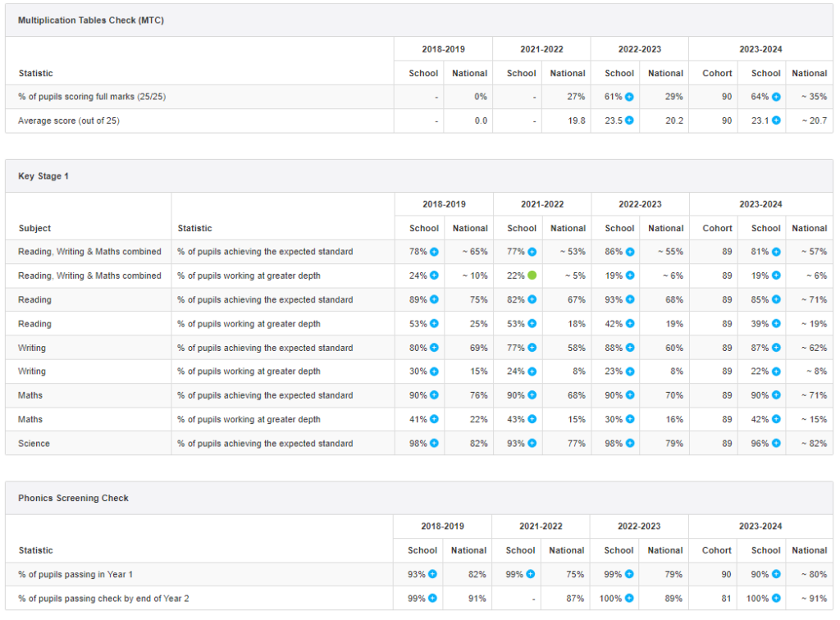The height and width of the screenshot is (620, 840).
Task: Click the blue plus icon next to Science 2022-2023 98%
Action: 630,444
